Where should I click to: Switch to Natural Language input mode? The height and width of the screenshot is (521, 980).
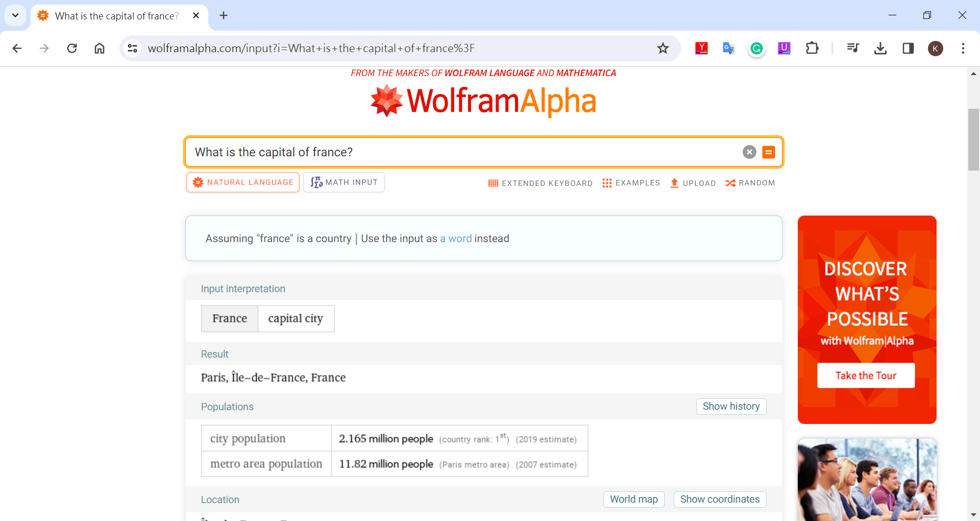click(243, 182)
